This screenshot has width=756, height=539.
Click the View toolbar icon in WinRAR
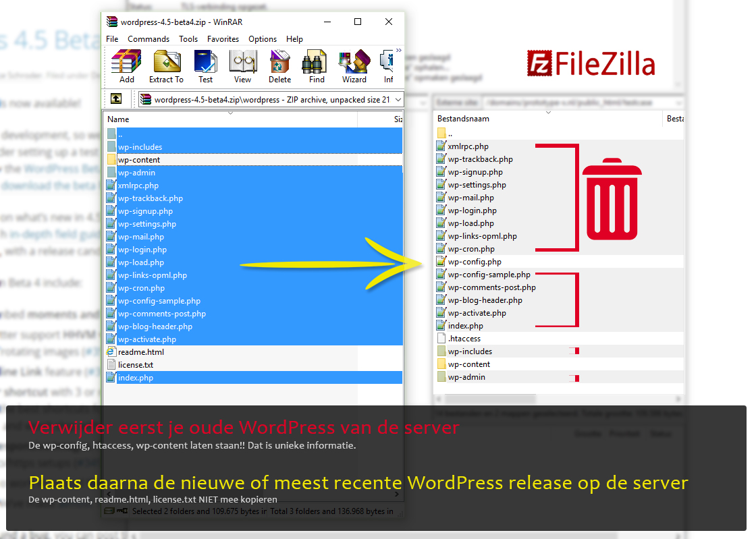242,67
